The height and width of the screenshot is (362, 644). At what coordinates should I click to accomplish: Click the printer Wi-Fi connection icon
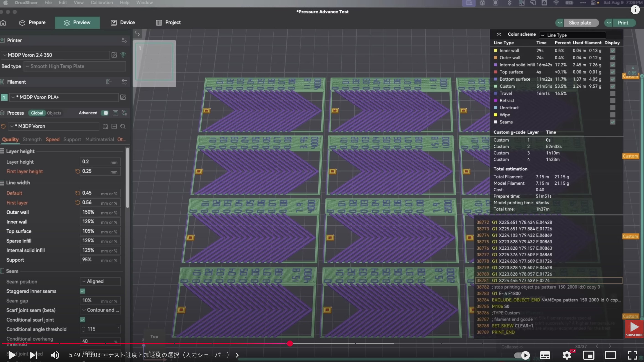click(123, 55)
